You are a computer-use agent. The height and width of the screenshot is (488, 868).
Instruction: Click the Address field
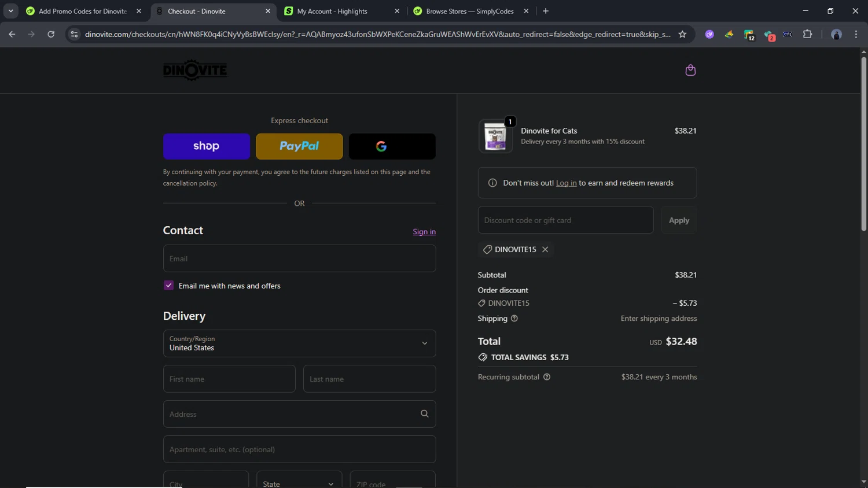click(x=299, y=414)
